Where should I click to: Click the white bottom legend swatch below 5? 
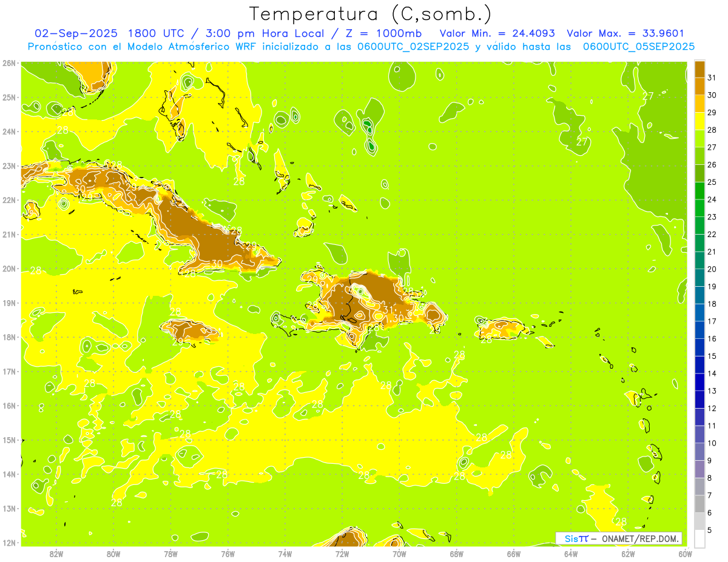pyautogui.click(x=699, y=538)
